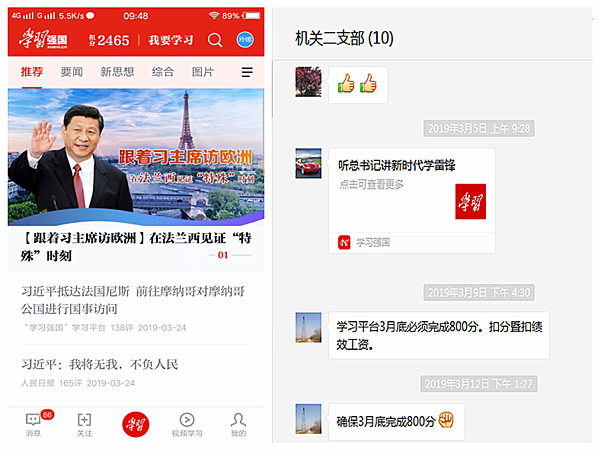The height and width of the screenshot is (450, 600).
Task: Click the thumbs-up emoji message
Action: coord(358,85)
